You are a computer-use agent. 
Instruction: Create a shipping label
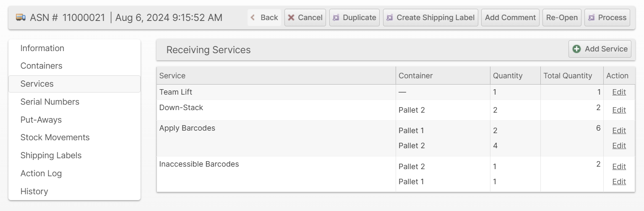(x=430, y=18)
